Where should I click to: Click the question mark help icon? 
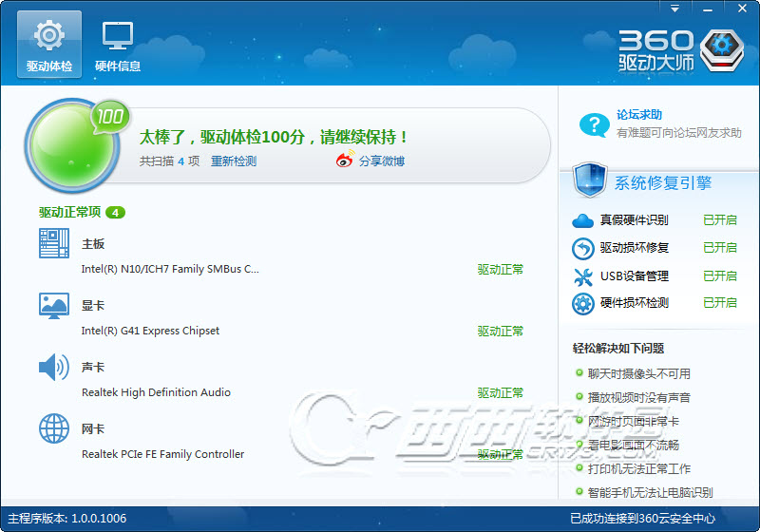595,125
